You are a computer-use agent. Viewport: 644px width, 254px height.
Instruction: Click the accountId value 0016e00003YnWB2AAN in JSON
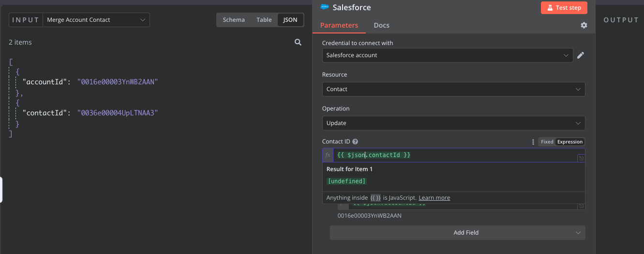point(118,82)
